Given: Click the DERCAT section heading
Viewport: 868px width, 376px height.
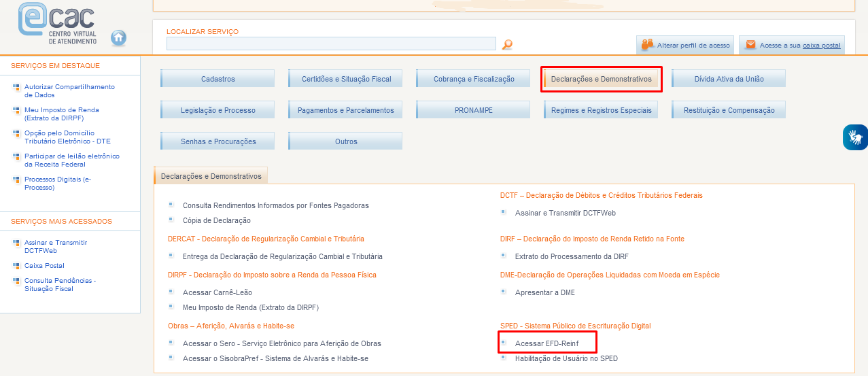Looking at the screenshot, I should [266, 239].
